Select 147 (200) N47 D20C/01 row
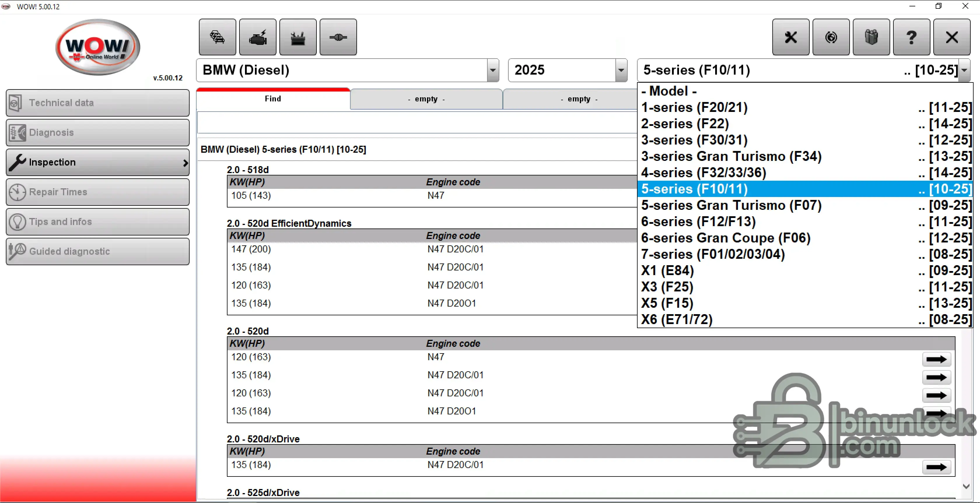 [x=432, y=249]
